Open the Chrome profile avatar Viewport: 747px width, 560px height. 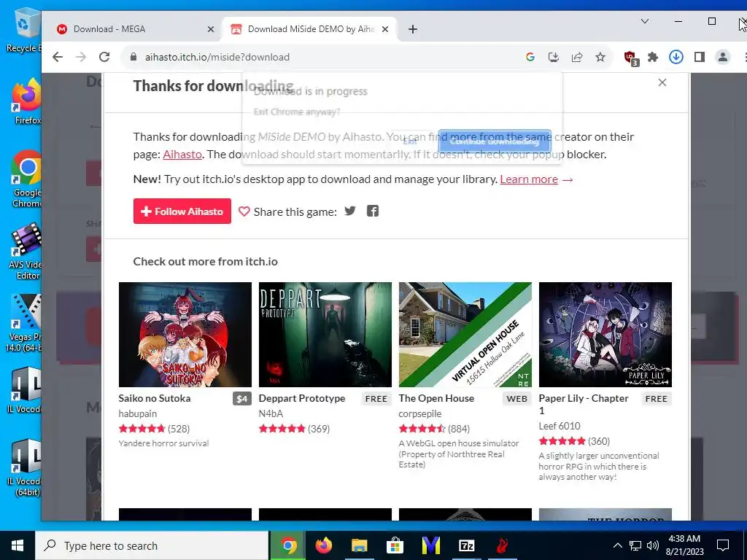pos(722,57)
